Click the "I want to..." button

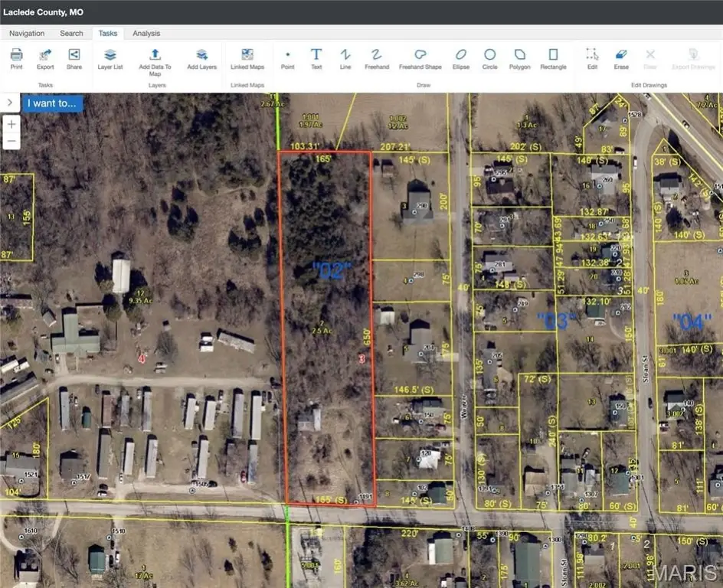52,103
